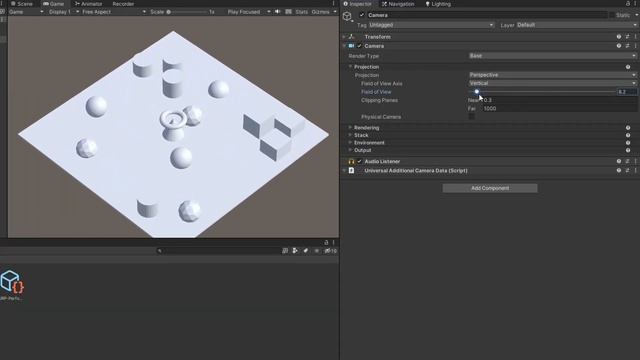Open Universal Additional Camera Data options menu

click(x=636, y=171)
